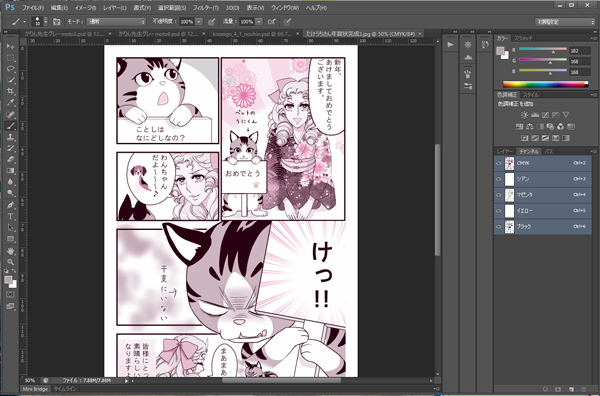Toggle pressure for size button
This screenshot has height=396, width=600.
tap(287, 22)
